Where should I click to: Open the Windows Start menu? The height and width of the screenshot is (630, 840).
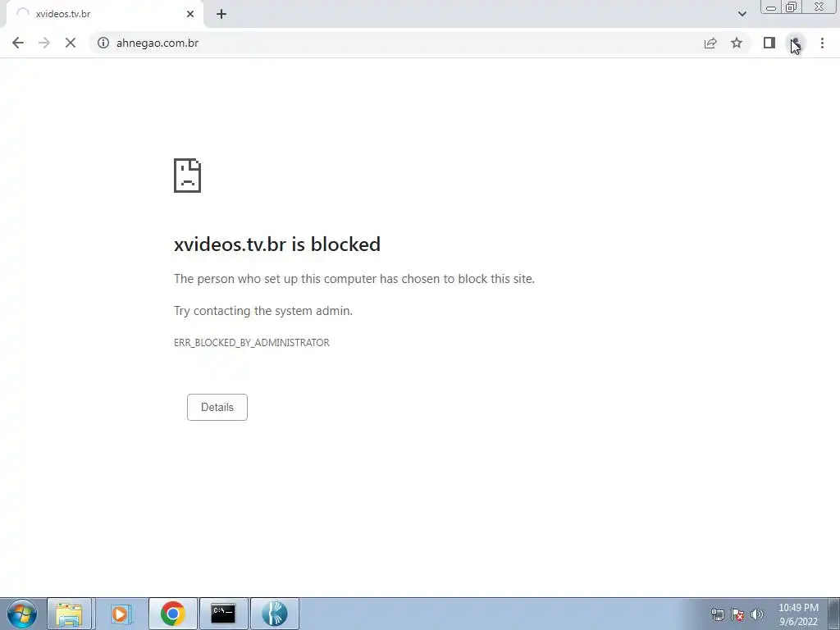(21, 614)
